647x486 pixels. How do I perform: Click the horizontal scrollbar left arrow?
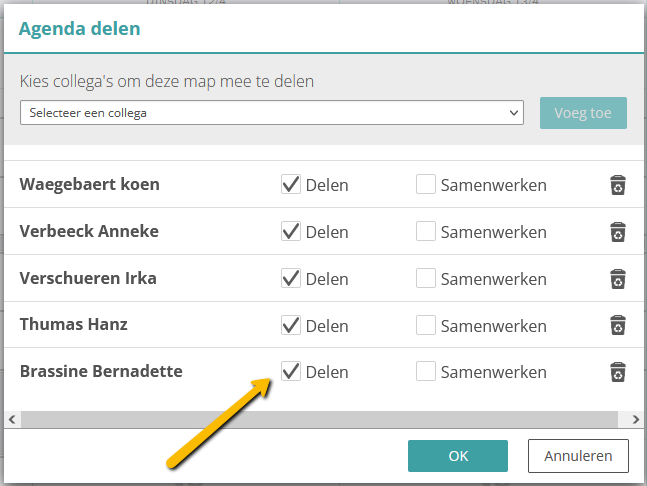point(12,420)
